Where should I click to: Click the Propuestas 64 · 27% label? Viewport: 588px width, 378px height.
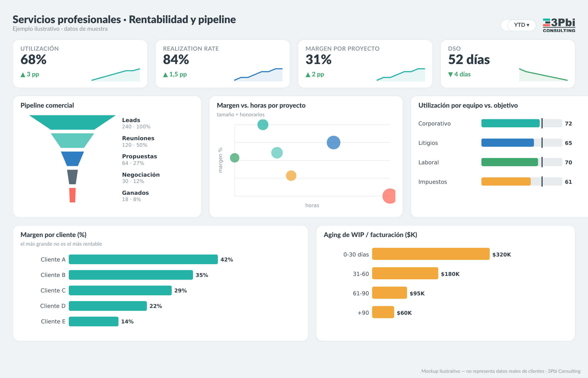(139, 160)
